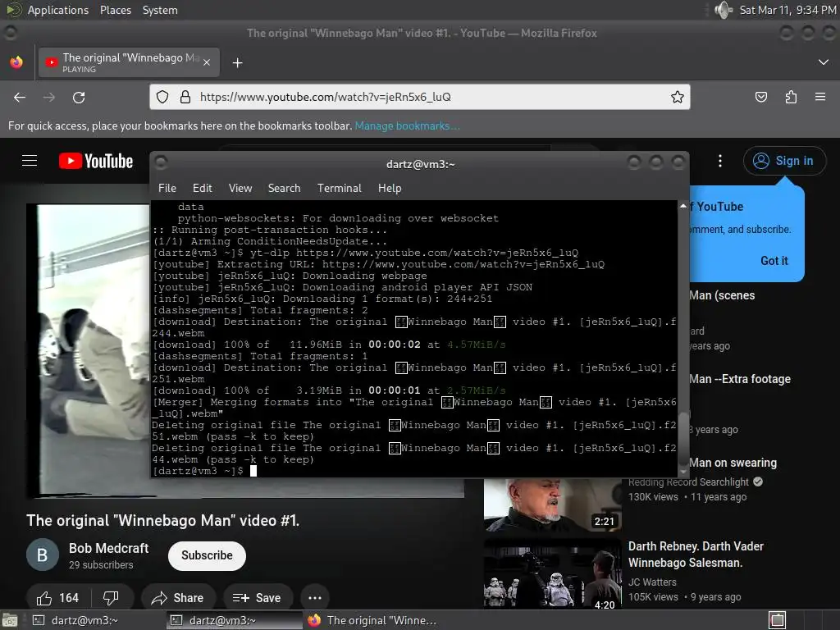Open the Places menu

116,10
